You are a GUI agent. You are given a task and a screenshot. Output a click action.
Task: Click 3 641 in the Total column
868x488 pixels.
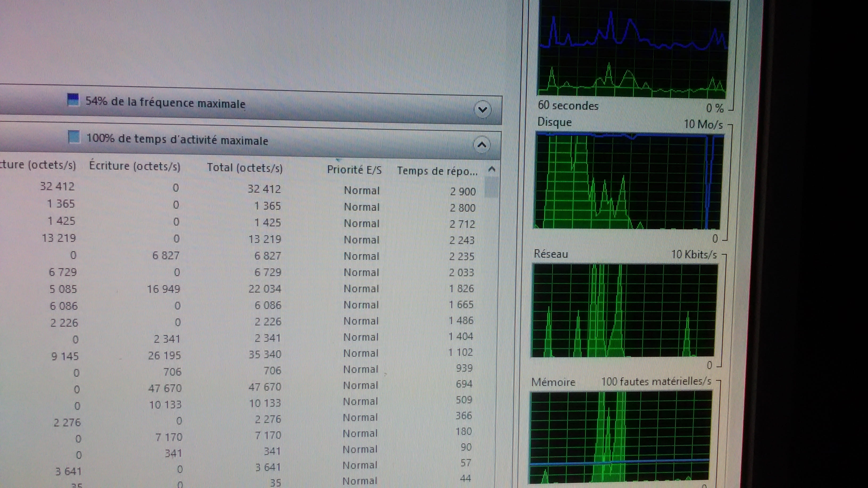[268, 467]
